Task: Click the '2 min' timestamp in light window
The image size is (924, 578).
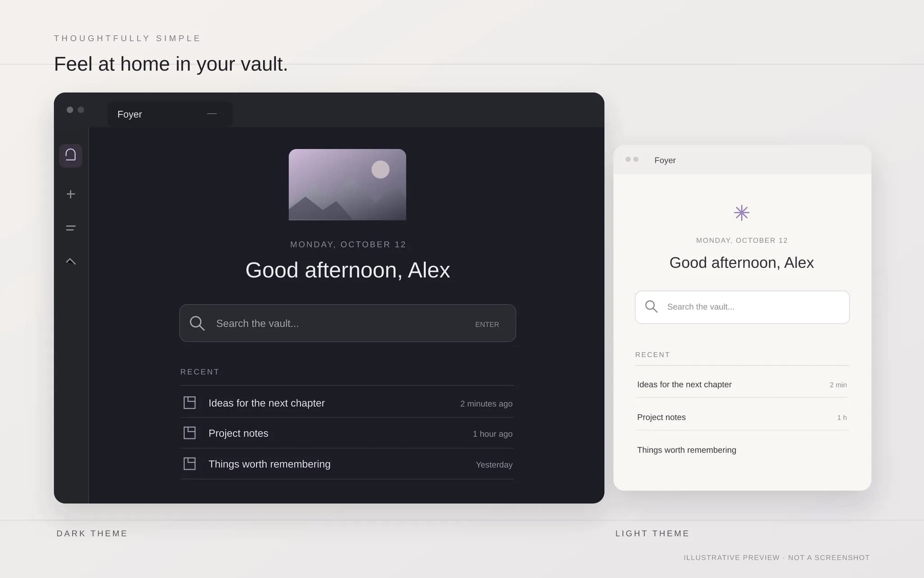Action: tap(838, 385)
